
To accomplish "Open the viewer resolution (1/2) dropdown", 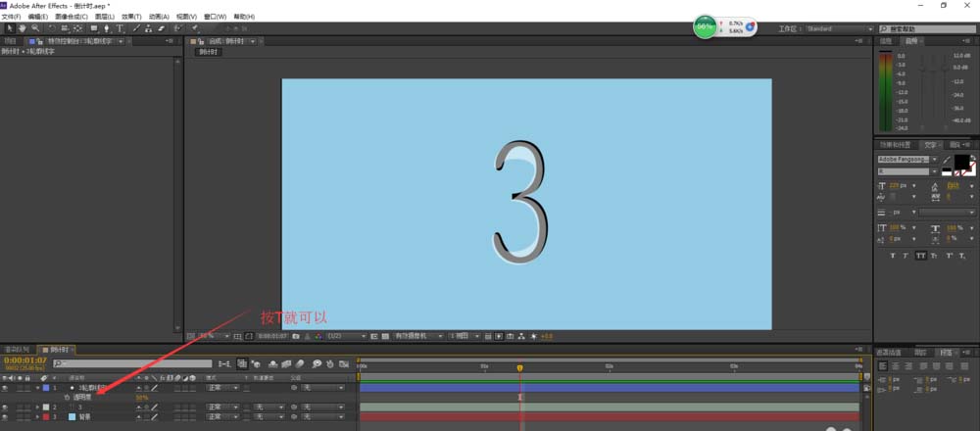I will [x=346, y=336].
